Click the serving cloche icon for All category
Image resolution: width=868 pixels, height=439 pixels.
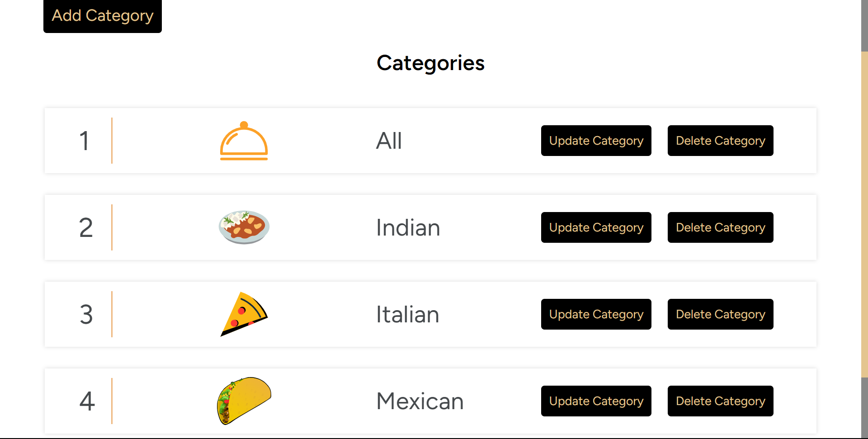[x=244, y=141]
